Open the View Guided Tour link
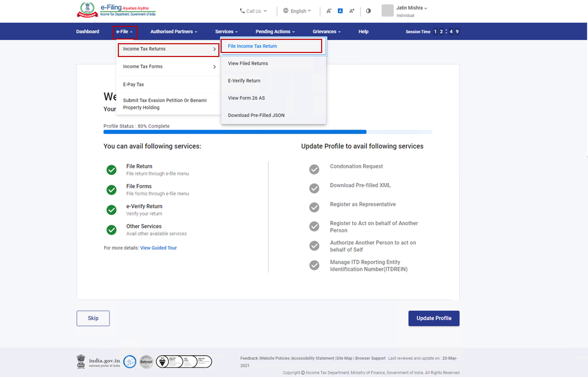The height and width of the screenshot is (377, 588). coord(158,248)
